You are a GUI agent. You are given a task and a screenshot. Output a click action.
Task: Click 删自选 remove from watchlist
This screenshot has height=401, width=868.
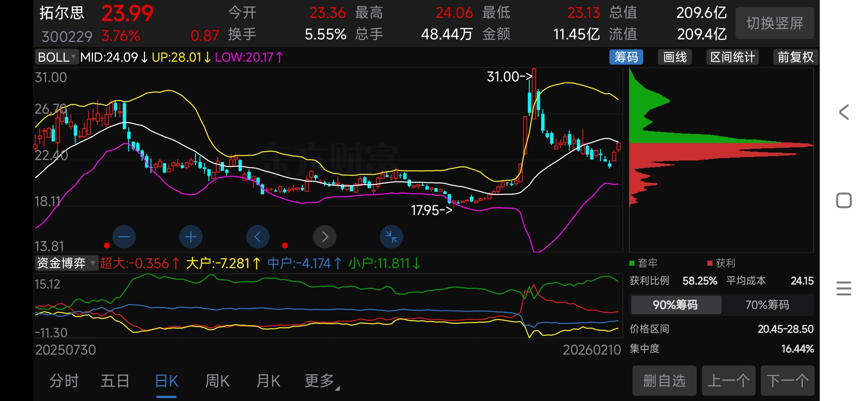[664, 381]
